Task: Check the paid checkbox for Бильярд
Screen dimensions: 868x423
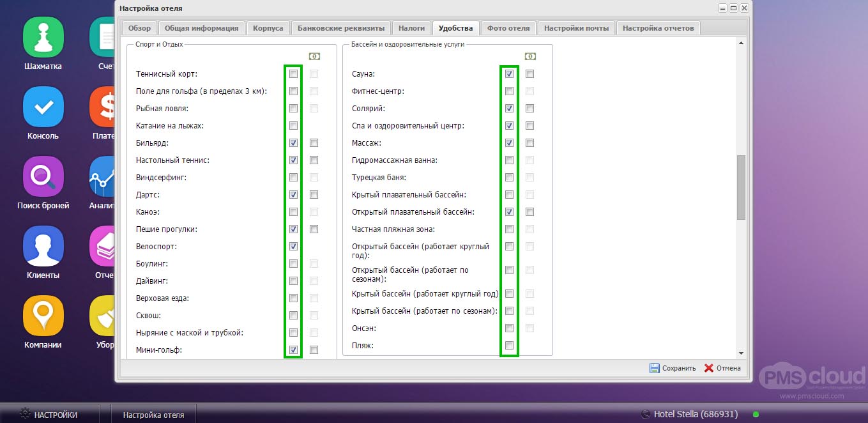Action: pyautogui.click(x=314, y=143)
